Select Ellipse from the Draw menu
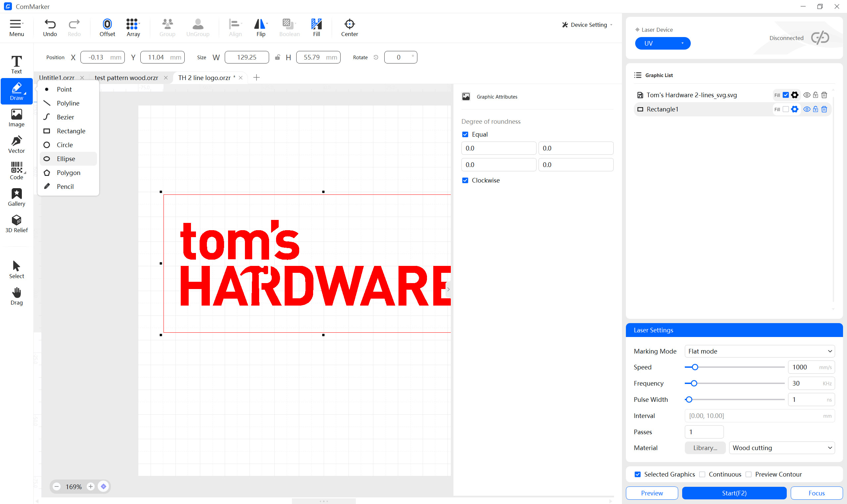 (66, 159)
